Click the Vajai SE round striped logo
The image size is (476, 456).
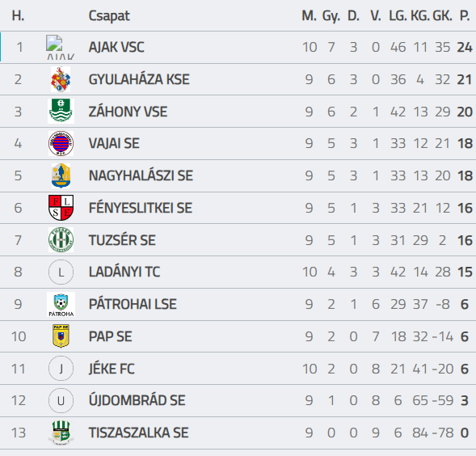coord(61,143)
